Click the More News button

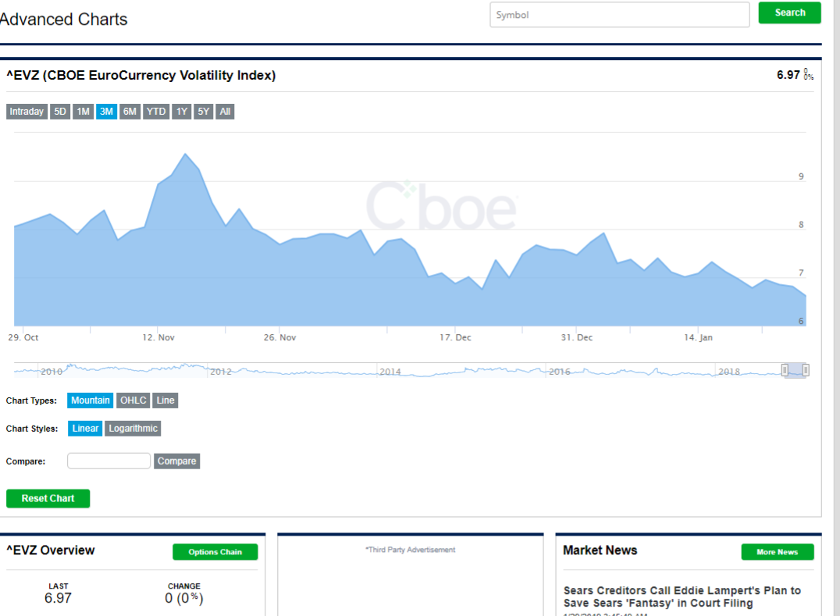click(778, 552)
